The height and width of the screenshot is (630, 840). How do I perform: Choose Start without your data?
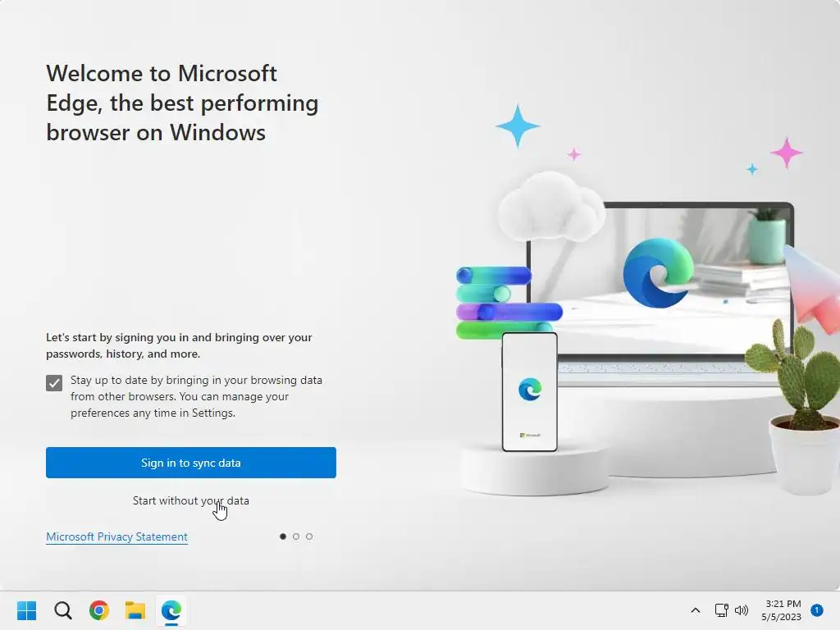point(190,500)
